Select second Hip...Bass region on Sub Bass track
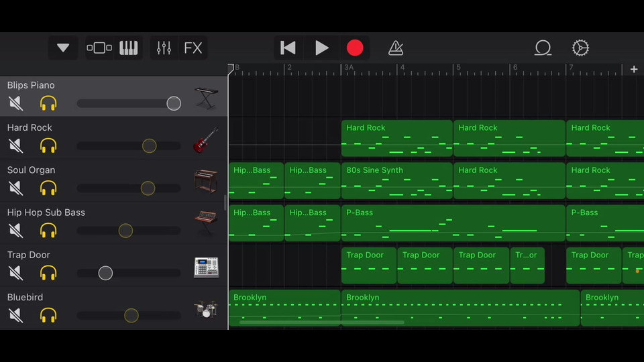Viewport: 644px width, 362px height. click(312, 223)
